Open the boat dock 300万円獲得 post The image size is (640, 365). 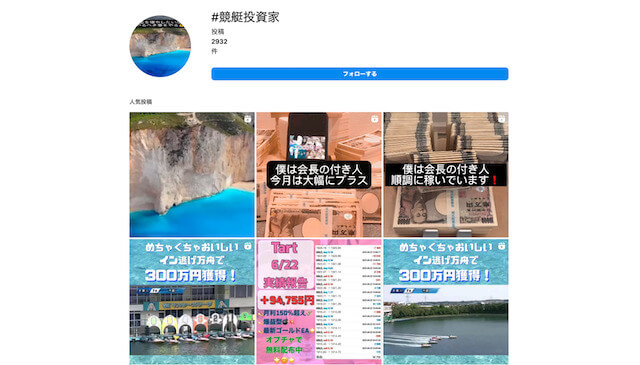192,302
